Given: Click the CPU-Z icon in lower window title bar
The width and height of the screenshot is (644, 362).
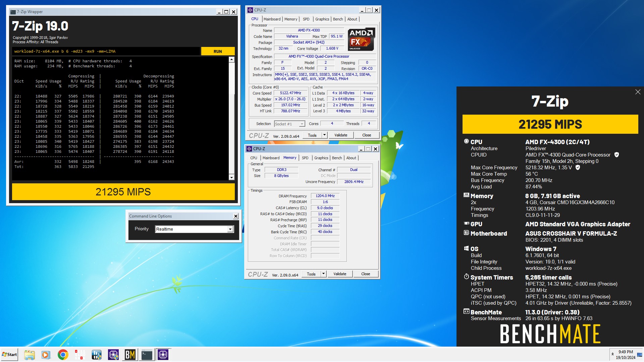Looking at the screenshot, I should (x=249, y=149).
